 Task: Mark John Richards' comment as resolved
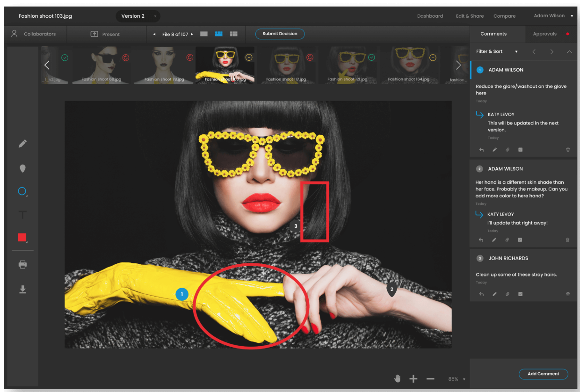click(520, 294)
